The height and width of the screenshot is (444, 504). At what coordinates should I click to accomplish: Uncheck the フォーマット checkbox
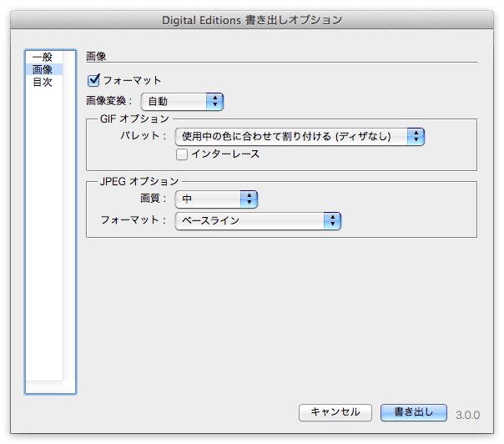click(x=93, y=80)
